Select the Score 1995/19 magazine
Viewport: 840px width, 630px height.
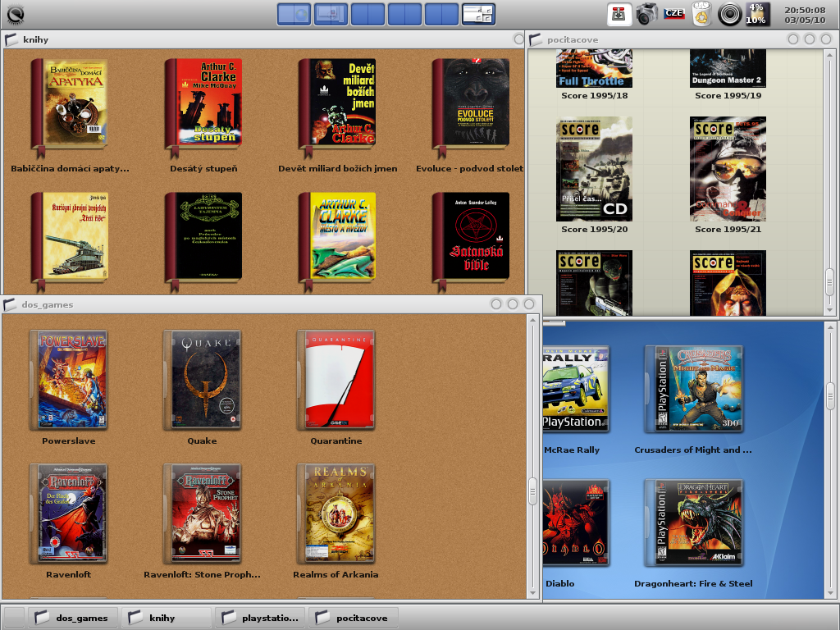[x=728, y=69]
